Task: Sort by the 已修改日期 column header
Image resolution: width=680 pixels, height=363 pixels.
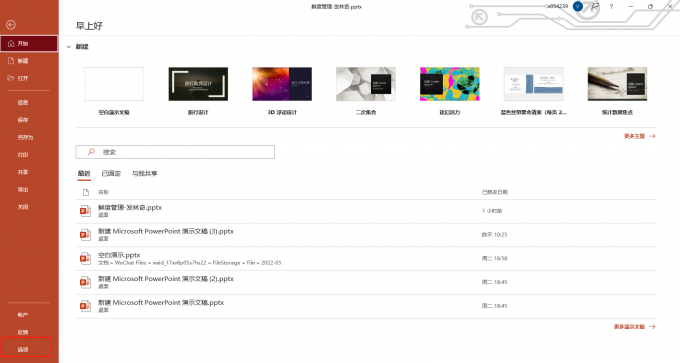Action: (x=495, y=192)
